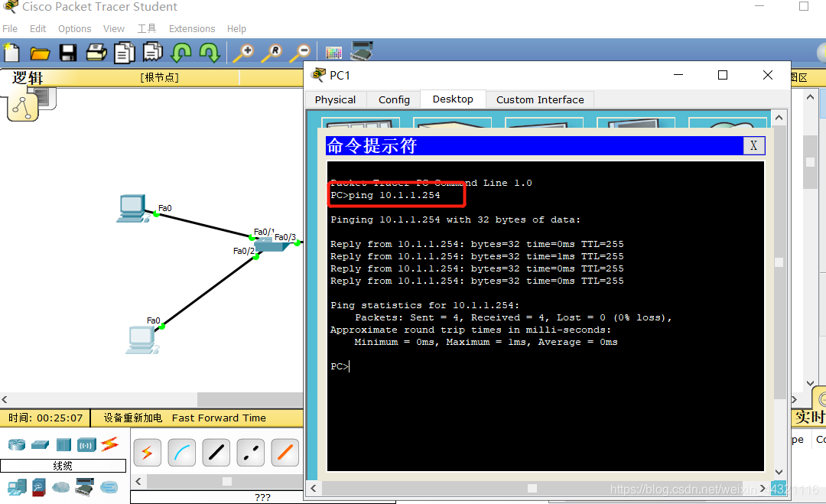The height and width of the screenshot is (504, 826).
Task: Open the File menu
Action: [10, 28]
